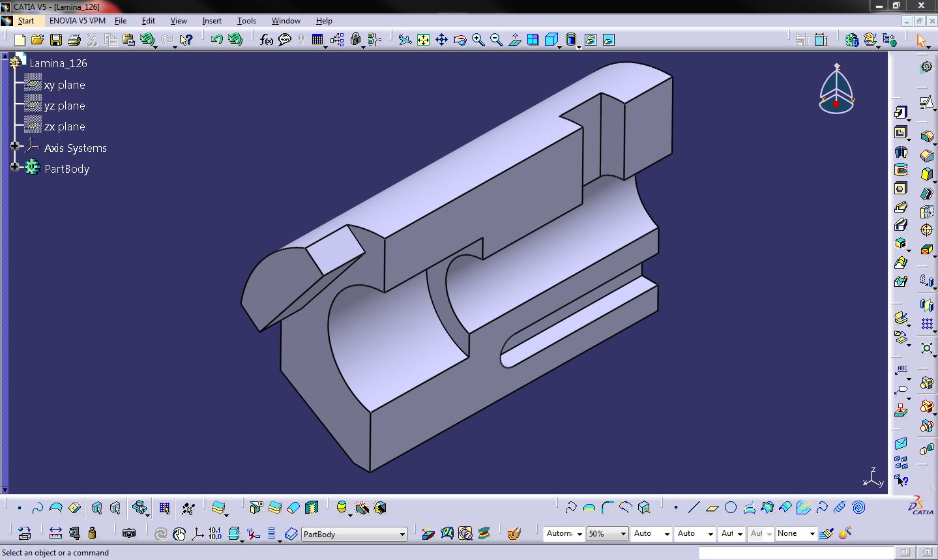
Task: Open the ENOVIA V5 VPM menu
Action: (x=78, y=21)
